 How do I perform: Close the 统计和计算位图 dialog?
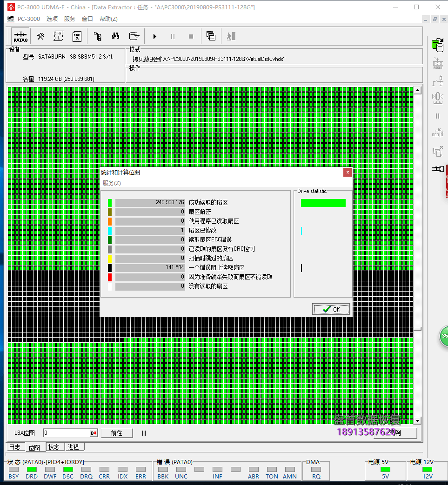[x=348, y=173]
